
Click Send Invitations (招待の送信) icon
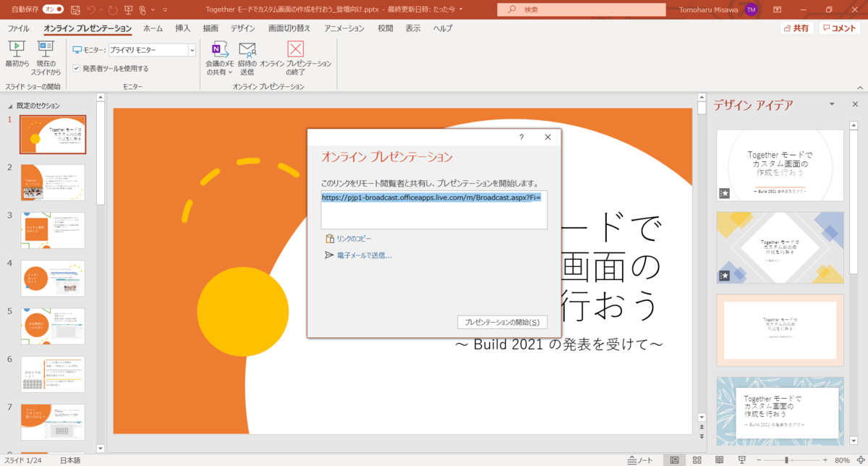pyautogui.click(x=247, y=49)
